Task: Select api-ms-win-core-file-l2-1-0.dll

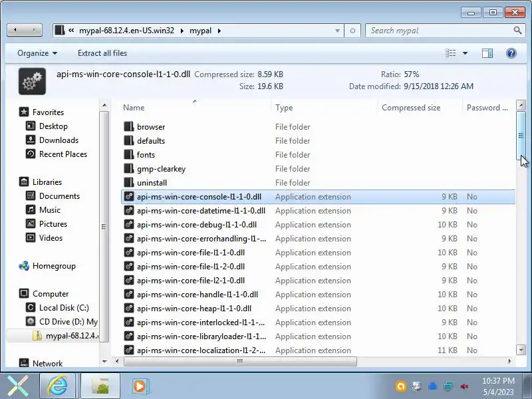Action: [191, 280]
